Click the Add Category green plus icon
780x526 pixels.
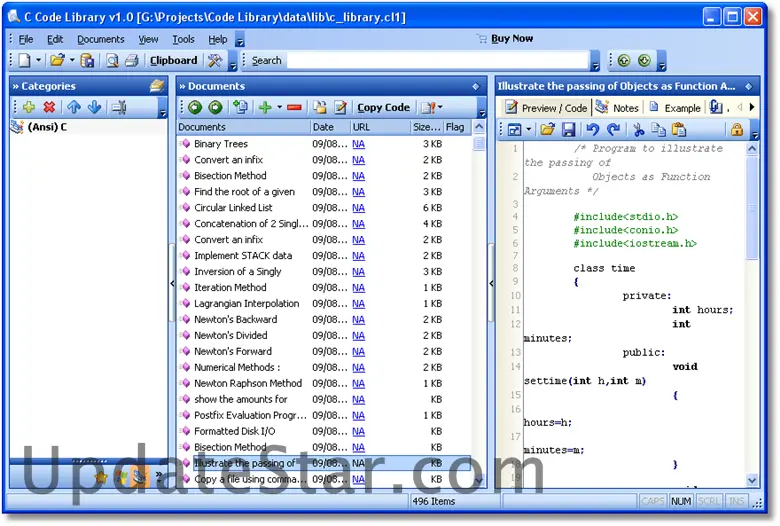click(x=29, y=106)
